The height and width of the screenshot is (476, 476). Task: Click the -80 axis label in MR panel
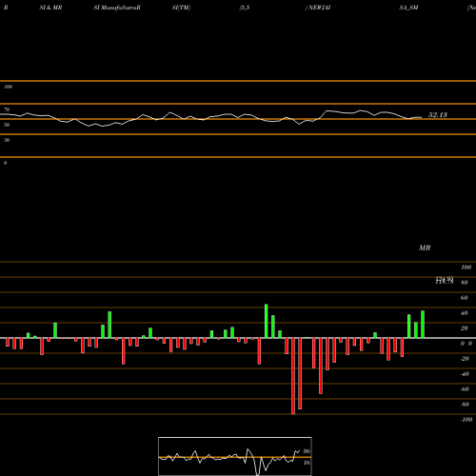tap(465, 405)
